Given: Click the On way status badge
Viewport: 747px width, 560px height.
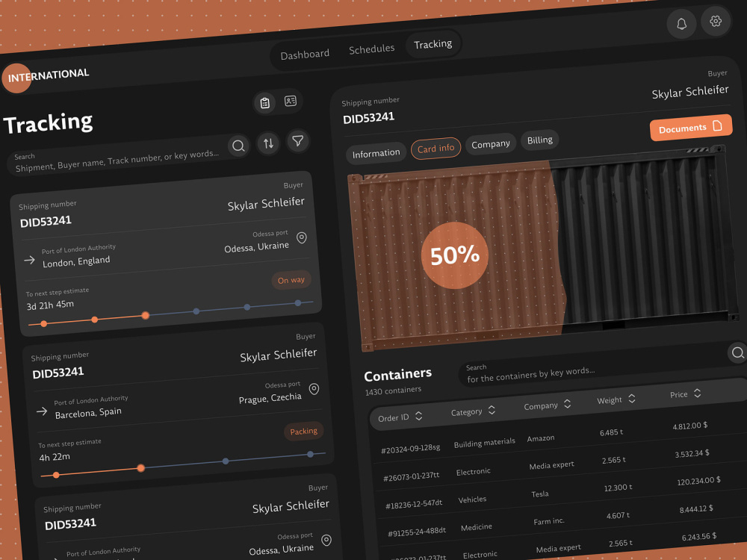Looking at the screenshot, I should pyautogui.click(x=291, y=280).
